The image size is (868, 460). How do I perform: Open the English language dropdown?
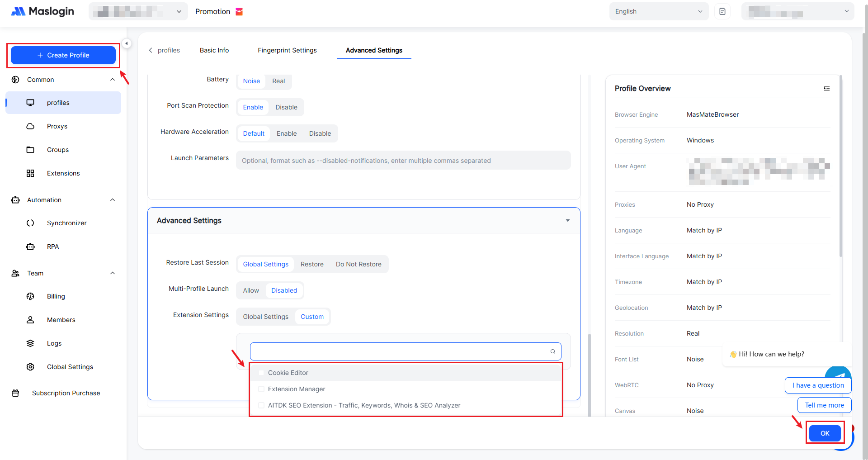pos(658,11)
